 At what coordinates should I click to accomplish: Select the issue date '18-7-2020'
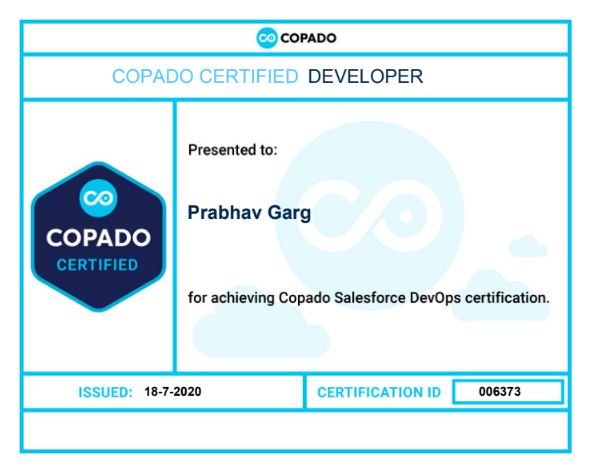pos(173,391)
